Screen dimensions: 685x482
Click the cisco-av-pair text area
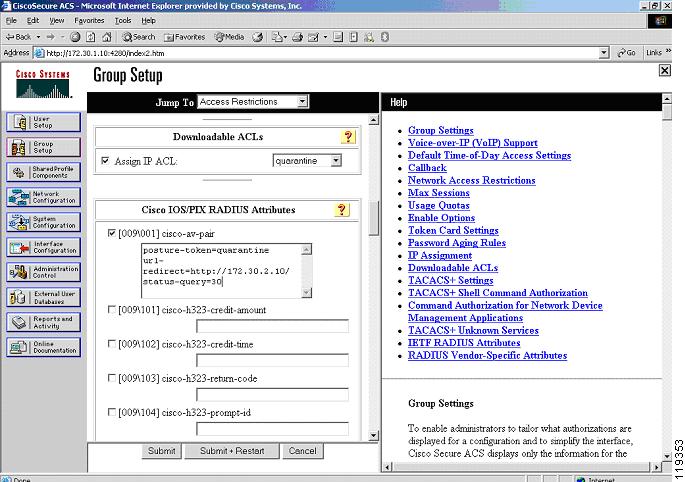[x=221, y=271]
